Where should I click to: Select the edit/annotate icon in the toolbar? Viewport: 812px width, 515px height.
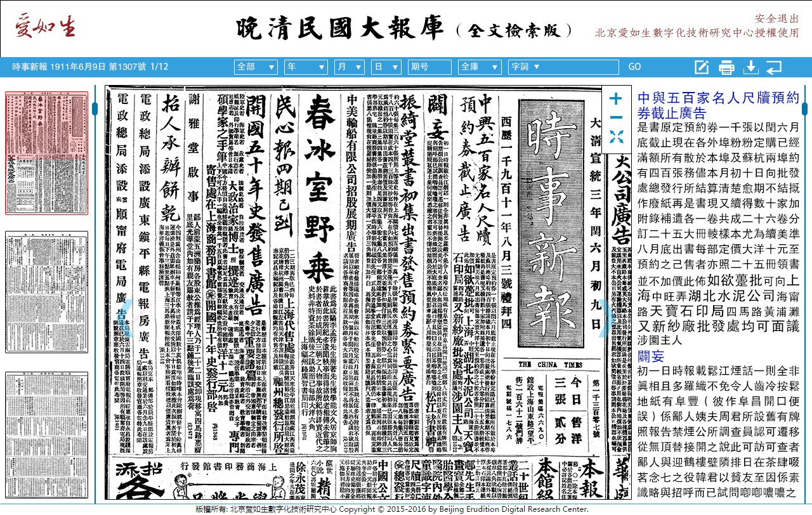tap(702, 67)
